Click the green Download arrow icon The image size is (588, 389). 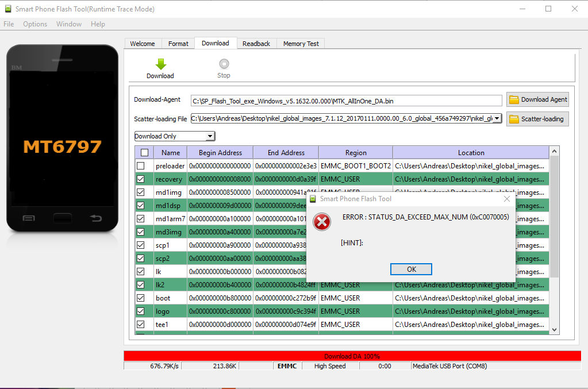coord(160,64)
